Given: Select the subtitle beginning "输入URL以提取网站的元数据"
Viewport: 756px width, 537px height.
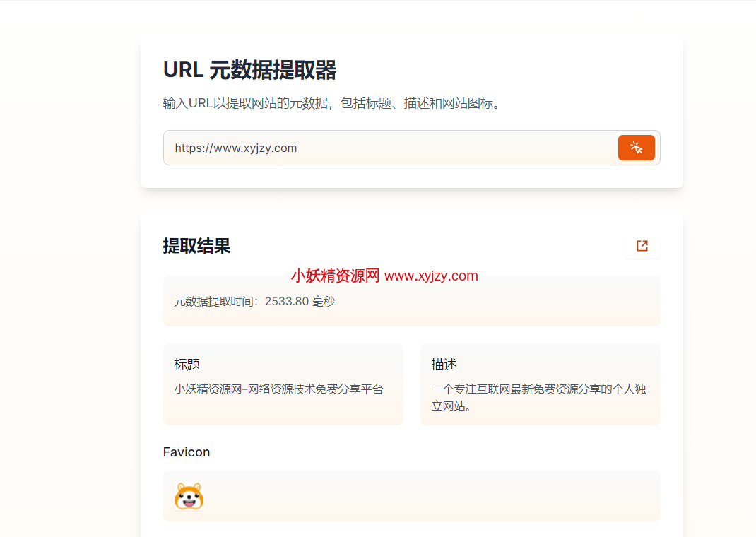Looking at the screenshot, I should tap(333, 103).
